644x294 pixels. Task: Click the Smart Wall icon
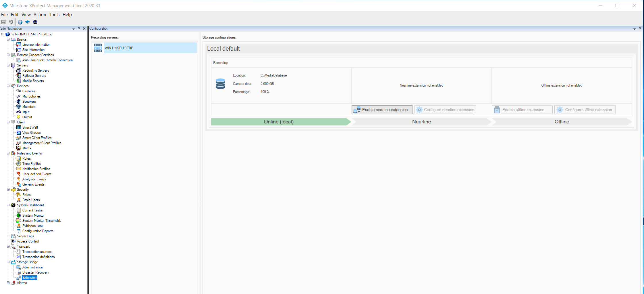19,127
